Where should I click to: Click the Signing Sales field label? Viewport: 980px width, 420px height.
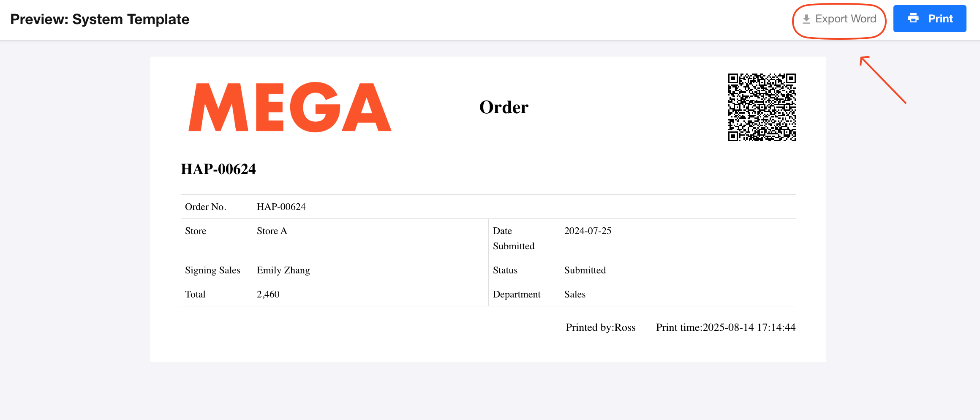tap(212, 270)
